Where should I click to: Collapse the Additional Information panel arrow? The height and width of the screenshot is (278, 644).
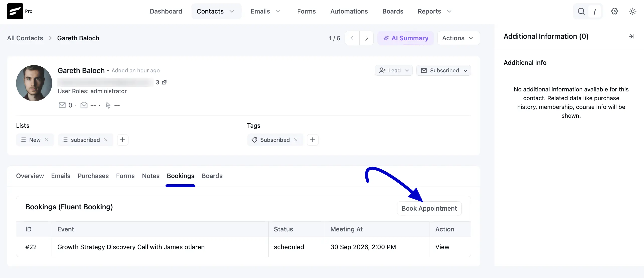coord(631,36)
